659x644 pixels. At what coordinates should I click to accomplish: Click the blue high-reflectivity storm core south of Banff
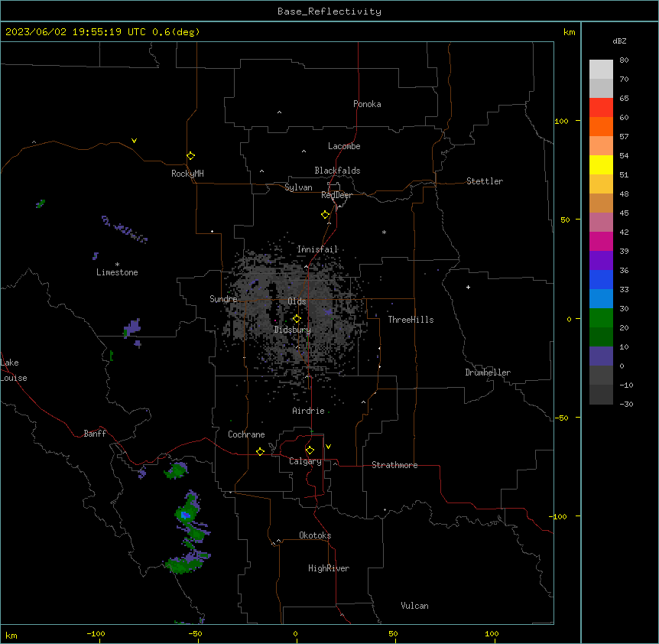[x=185, y=515]
